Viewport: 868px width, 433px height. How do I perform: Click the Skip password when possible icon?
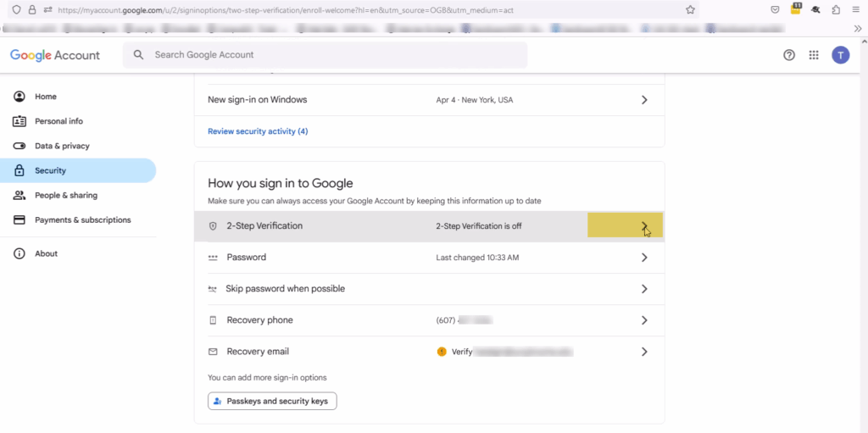click(x=213, y=289)
